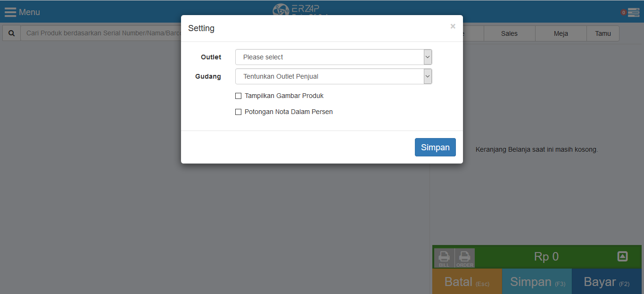Click the ERZAP logo
The image size is (644, 294).
click(x=296, y=9)
